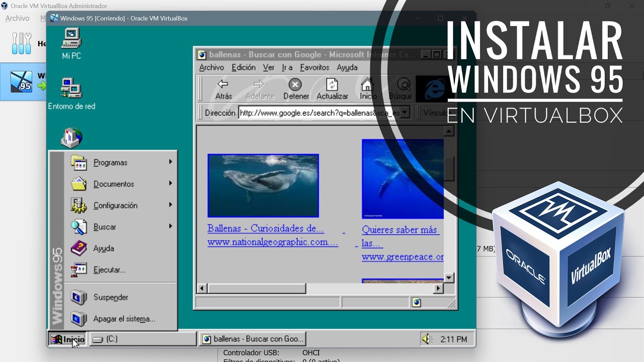
Task: Click the horizontal scrollbar thumb
Action: (257, 289)
